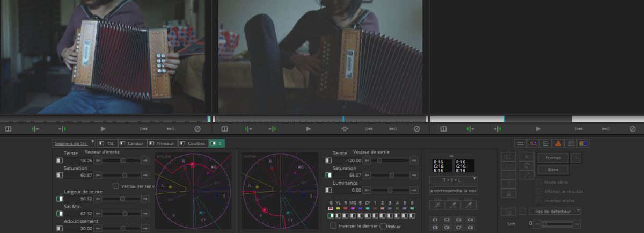Click the Sortie color wheel
The width and height of the screenshot is (644, 233).
(280, 191)
